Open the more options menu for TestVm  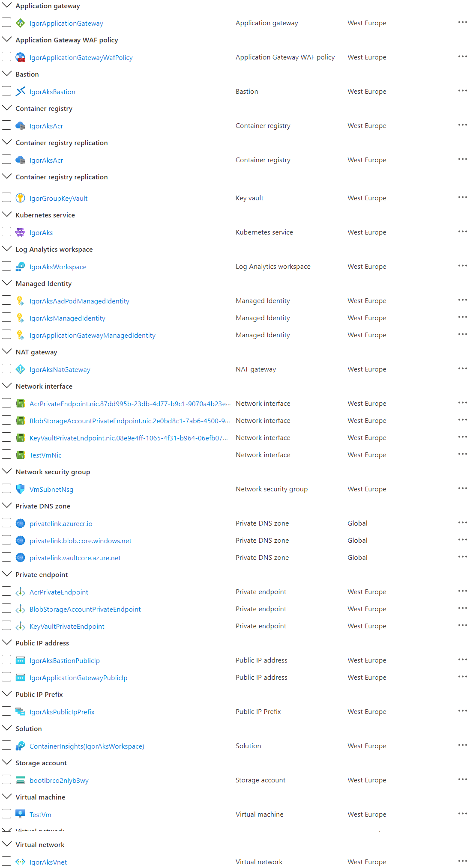pos(462,814)
